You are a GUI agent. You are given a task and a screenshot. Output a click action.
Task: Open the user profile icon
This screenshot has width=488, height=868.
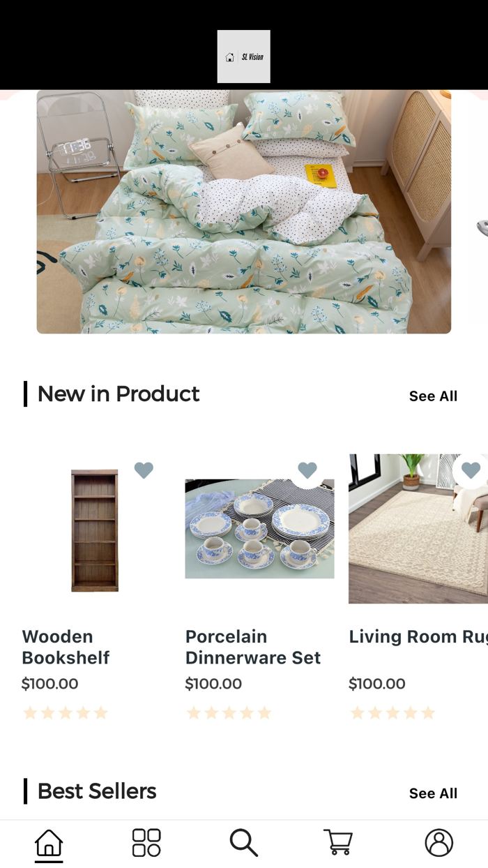(439, 843)
